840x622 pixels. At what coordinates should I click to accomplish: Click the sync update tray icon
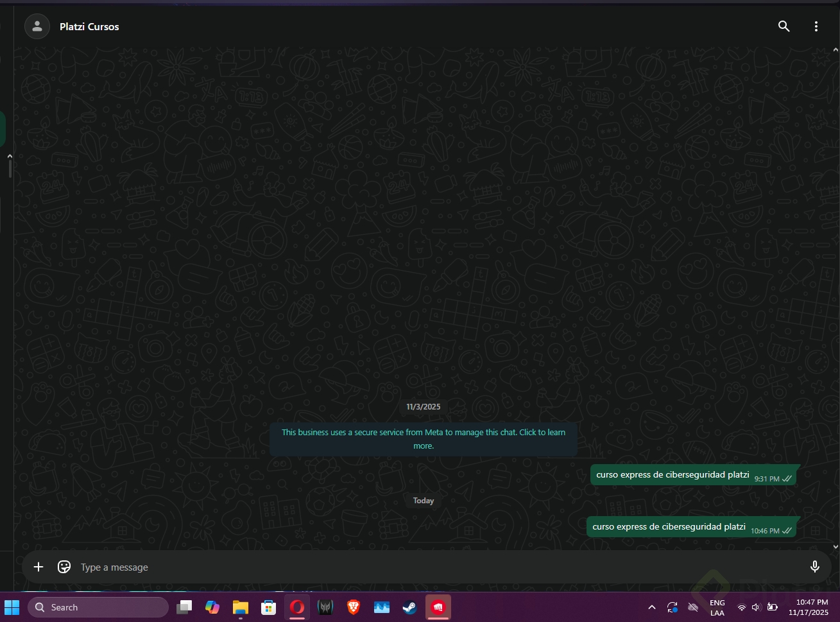click(673, 607)
